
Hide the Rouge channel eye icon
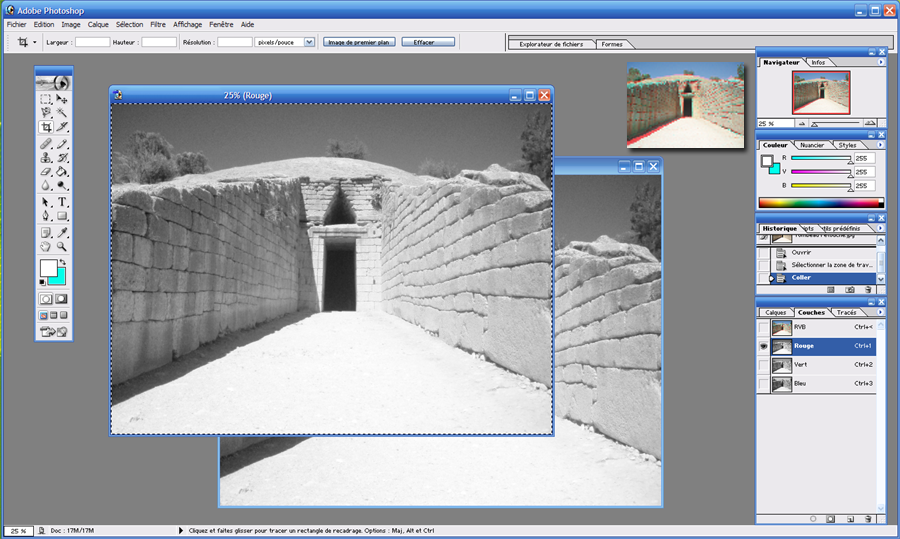[764, 346]
